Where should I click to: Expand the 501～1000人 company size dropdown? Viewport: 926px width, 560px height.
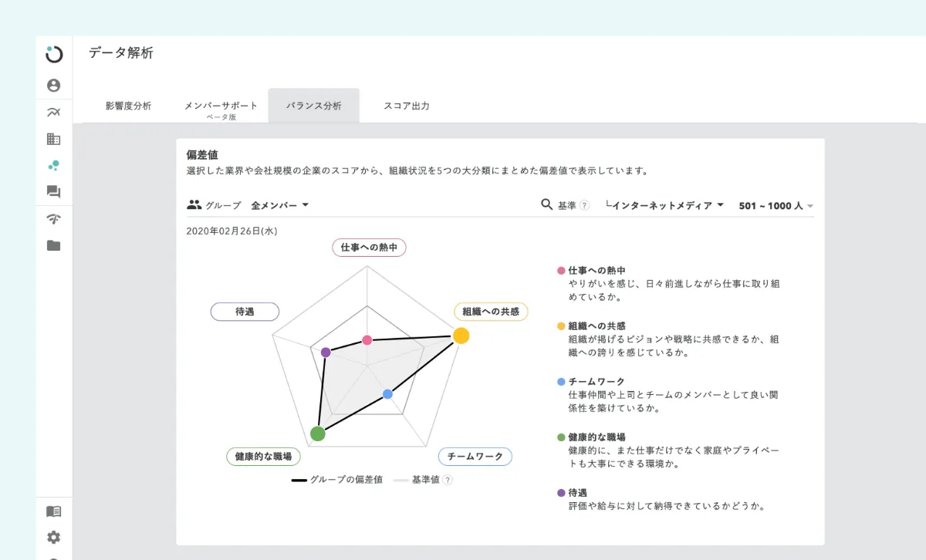776,206
